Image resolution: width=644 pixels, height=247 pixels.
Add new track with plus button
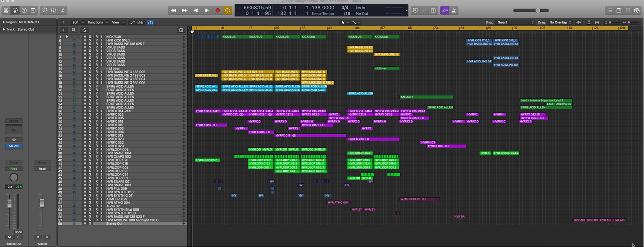coord(64,30)
